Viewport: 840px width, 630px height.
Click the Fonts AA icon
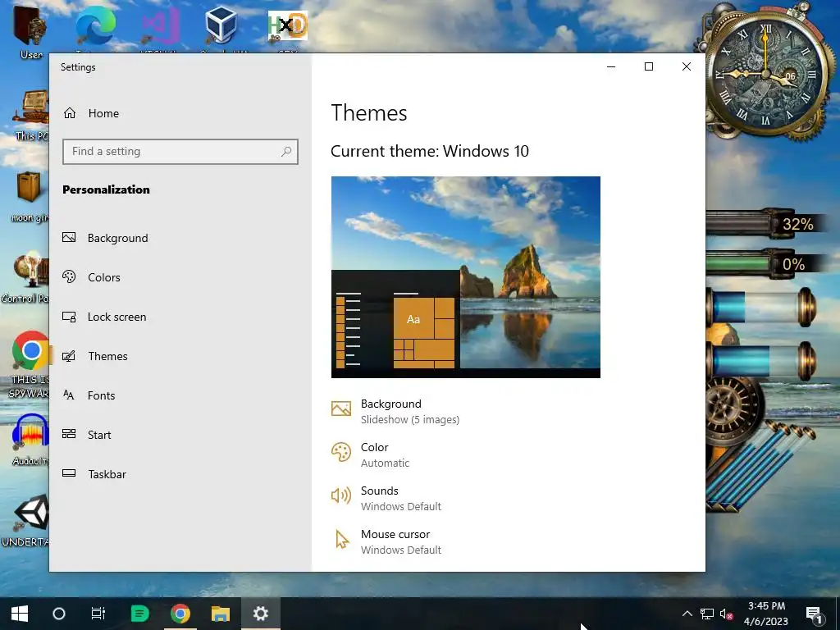[69, 395]
